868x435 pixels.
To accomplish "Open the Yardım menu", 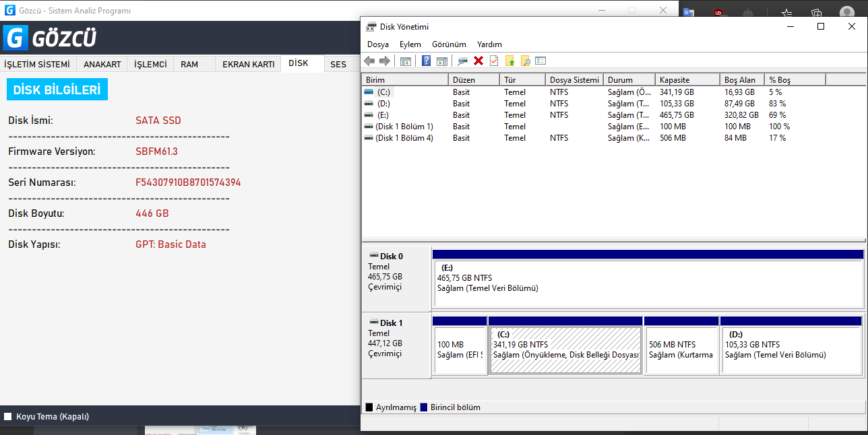I will point(489,44).
